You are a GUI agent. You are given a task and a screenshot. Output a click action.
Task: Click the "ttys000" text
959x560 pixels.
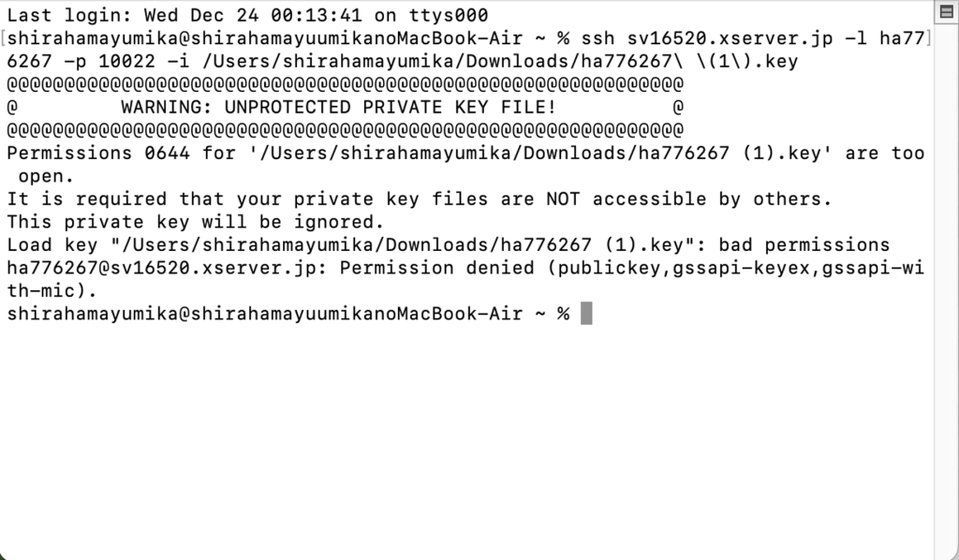[448, 15]
